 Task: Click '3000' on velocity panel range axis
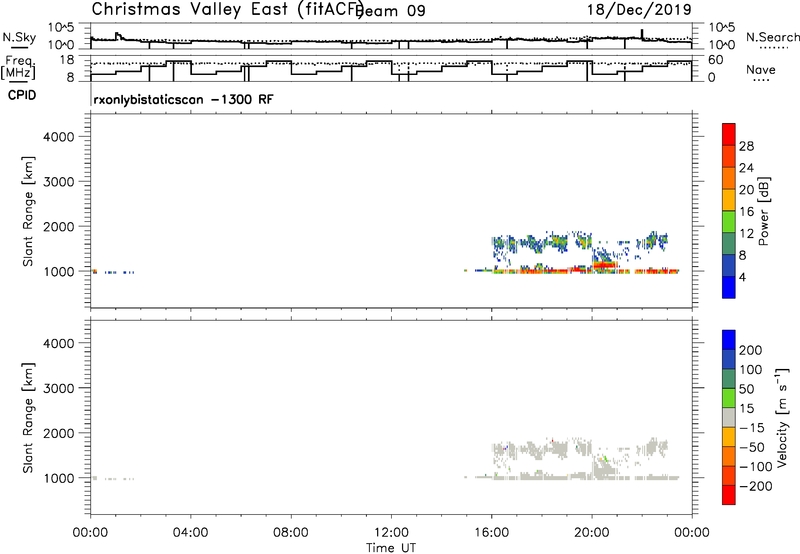pyautogui.click(x=59, y=388)
